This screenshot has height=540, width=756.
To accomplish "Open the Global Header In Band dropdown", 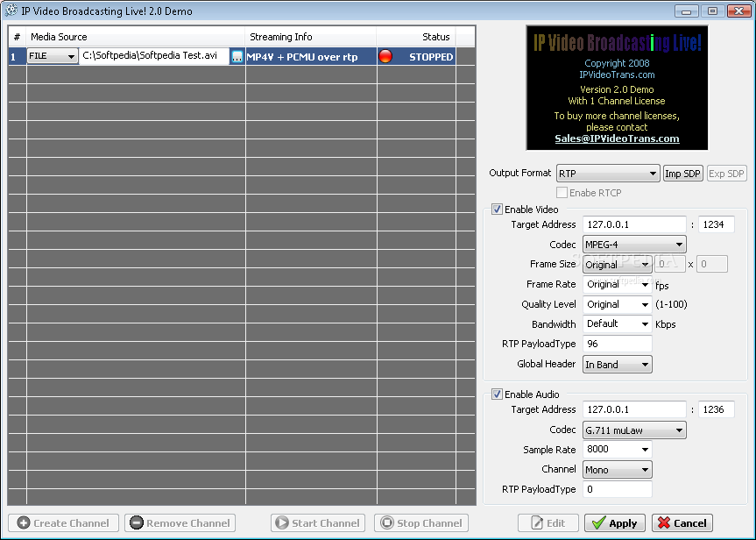I will pos(617,365).
